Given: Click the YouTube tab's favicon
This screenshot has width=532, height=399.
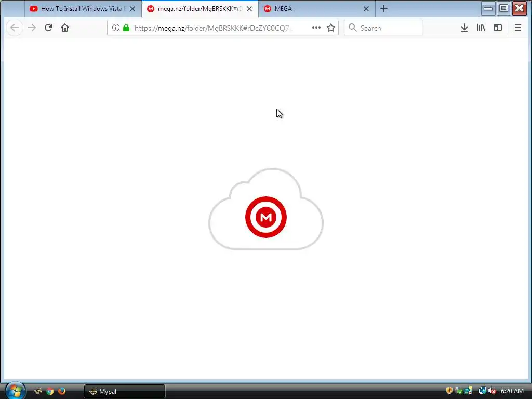Looking at the screenshot, I should (34, 9).
